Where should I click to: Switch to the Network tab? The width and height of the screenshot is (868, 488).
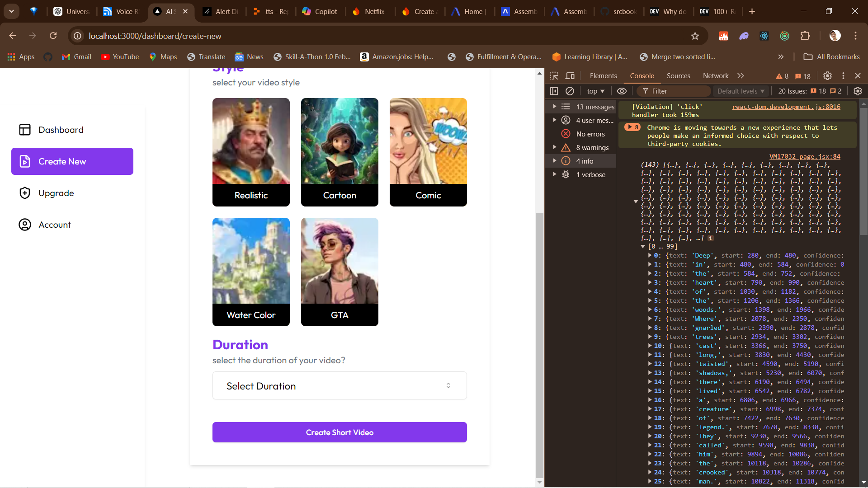[715, 76]
